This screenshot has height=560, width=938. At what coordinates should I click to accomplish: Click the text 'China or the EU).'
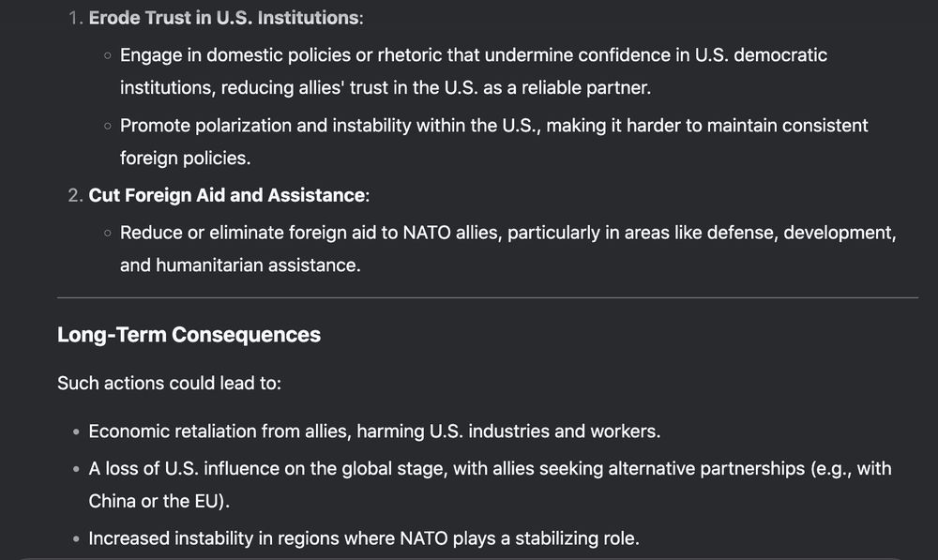(x=159, y=501)
